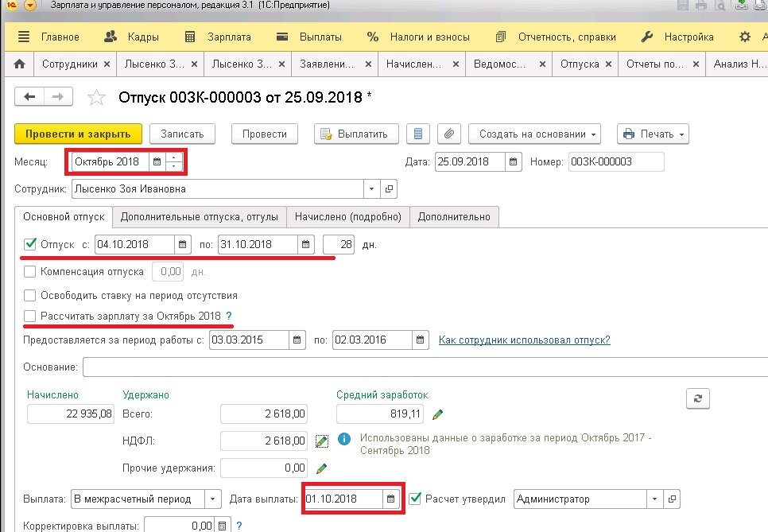Open link Как сотрудник использовал отпуск?
Image resolution: width=768 pixels, height=532 pixels.
524,340
